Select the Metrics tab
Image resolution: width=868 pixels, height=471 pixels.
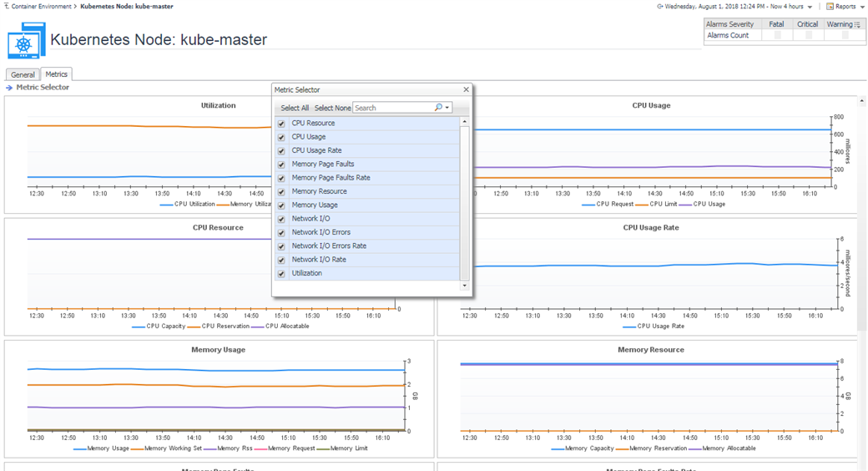pos(57,74)
